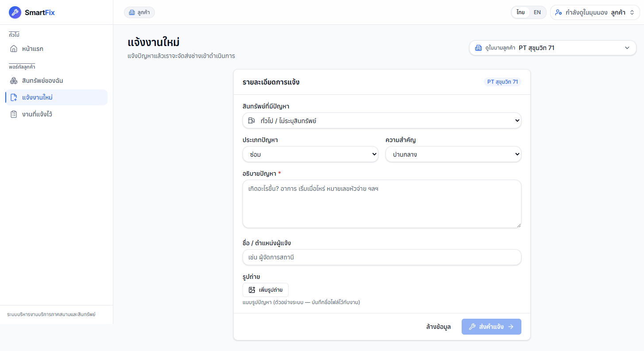The width and height of the screenshot is (644, 351).
Task: Open the ประเภทปัญหา dropdown showing ซ่อม
Action: 310,154
